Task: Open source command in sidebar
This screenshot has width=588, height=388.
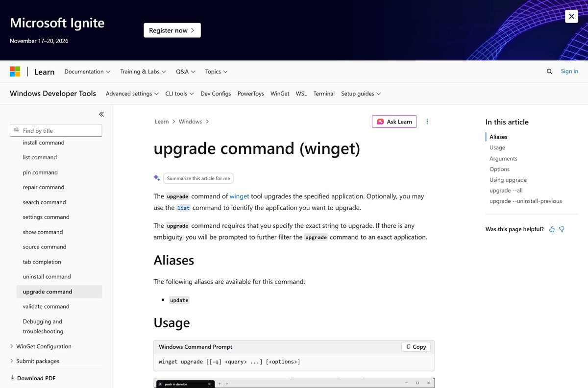Action: click(x=45, y=247)
